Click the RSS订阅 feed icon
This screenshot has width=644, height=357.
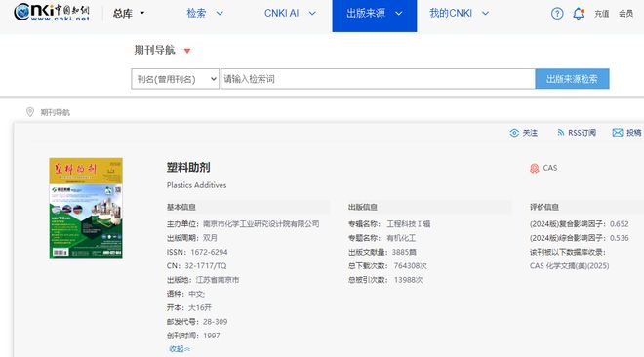561,132
